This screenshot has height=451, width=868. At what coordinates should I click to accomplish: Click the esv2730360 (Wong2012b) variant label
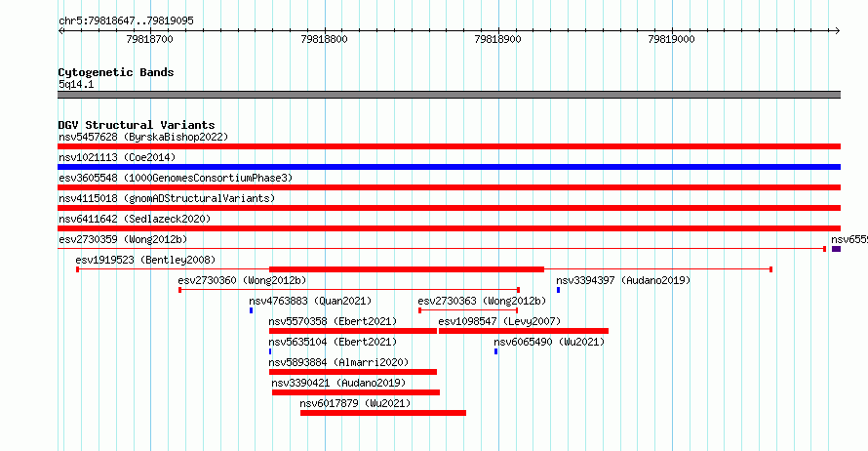242,280
